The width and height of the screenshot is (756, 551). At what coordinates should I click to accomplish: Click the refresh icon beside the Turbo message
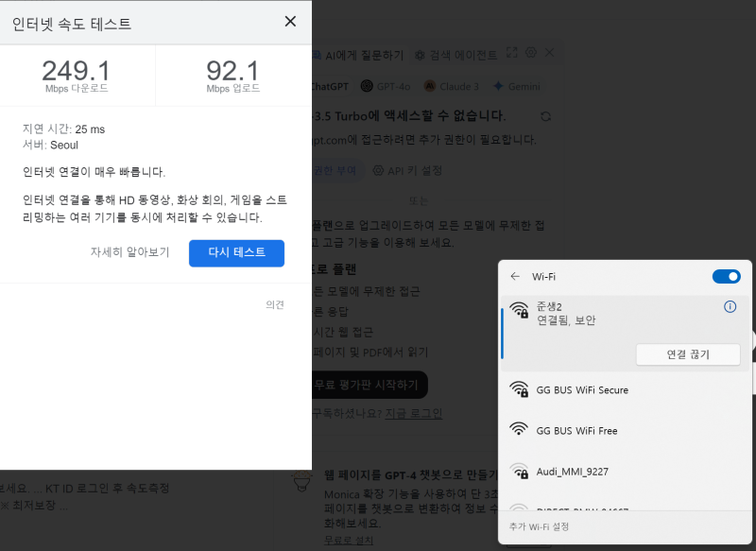coord(546,116)
